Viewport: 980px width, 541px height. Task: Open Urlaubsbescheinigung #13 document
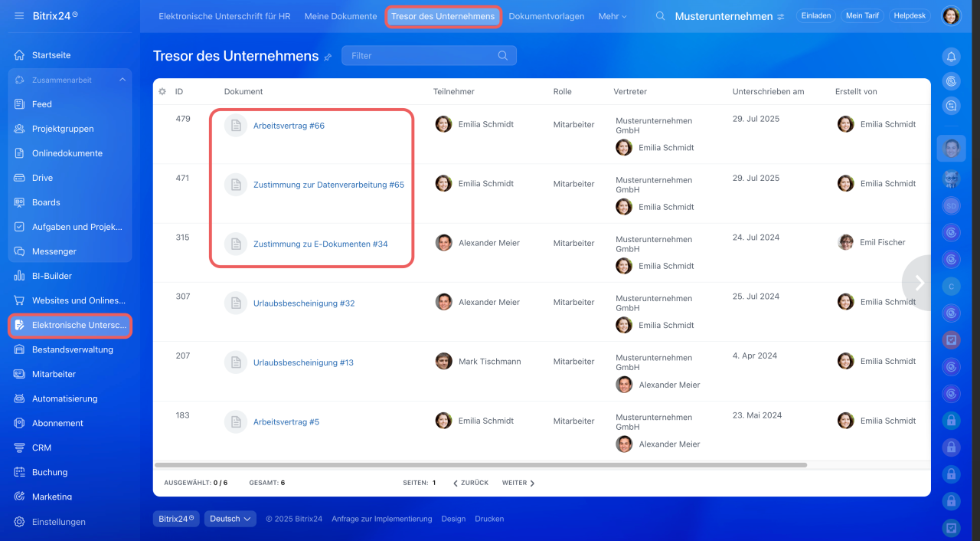(x=303, y=362)
